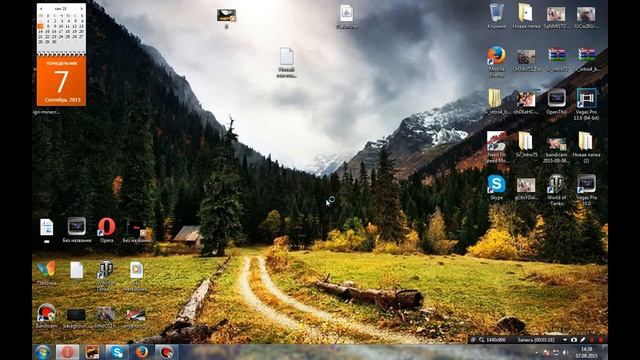Open the document icon left of Без названия project
Viewport: 640px width, 360px height.
(x=47, y=227)
